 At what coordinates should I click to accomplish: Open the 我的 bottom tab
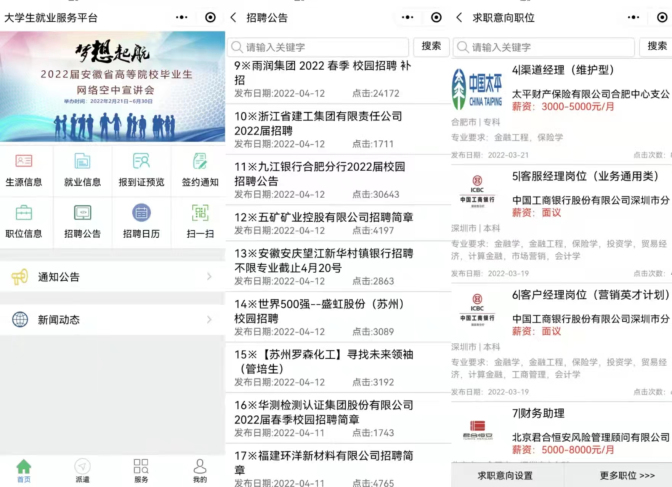[199, 470]
